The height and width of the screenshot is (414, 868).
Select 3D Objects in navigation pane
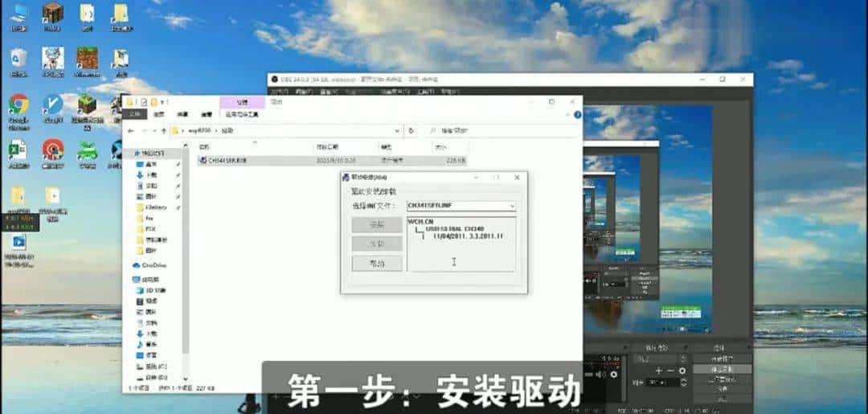pos(152,290)
